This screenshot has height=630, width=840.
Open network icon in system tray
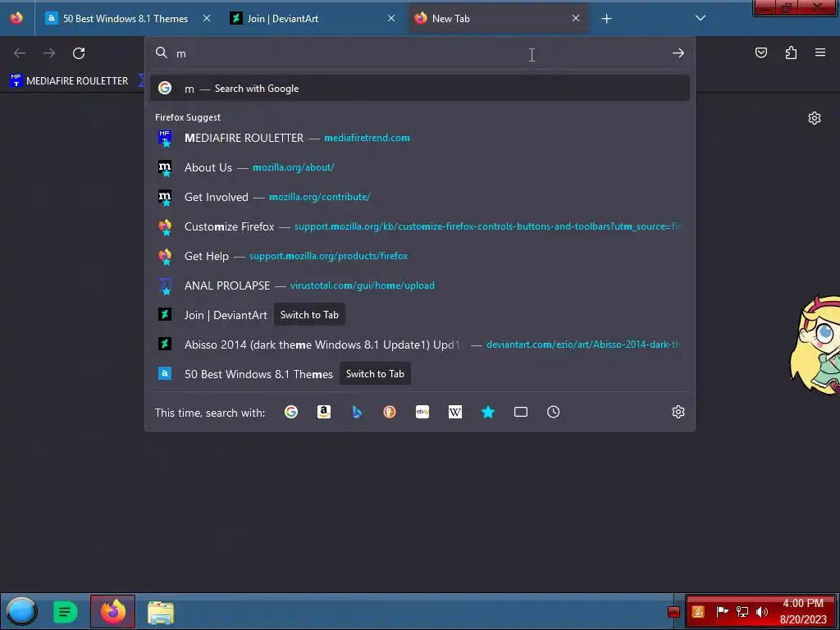742,612
